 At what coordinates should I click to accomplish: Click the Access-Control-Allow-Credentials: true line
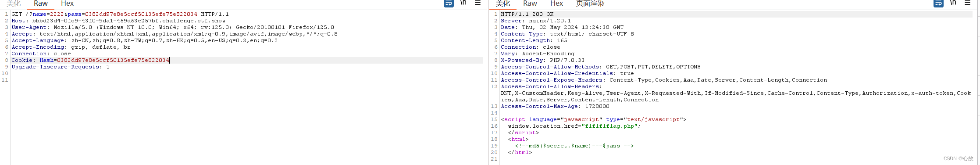567,73
